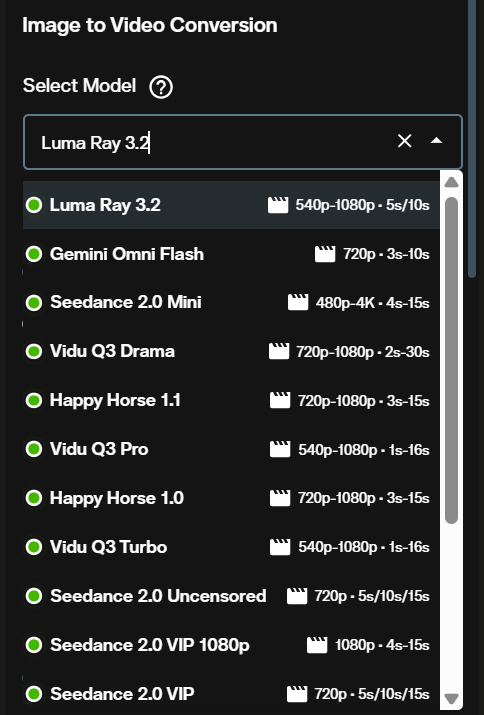Click the clapperboard icon for Vidu Q3 Drama
Viewport: 484px width, 715px height.
pyautogui.click(x=279, y=352)
